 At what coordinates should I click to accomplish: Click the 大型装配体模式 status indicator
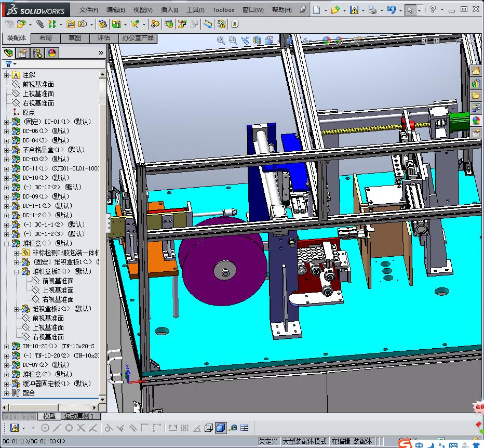[304, 441]
